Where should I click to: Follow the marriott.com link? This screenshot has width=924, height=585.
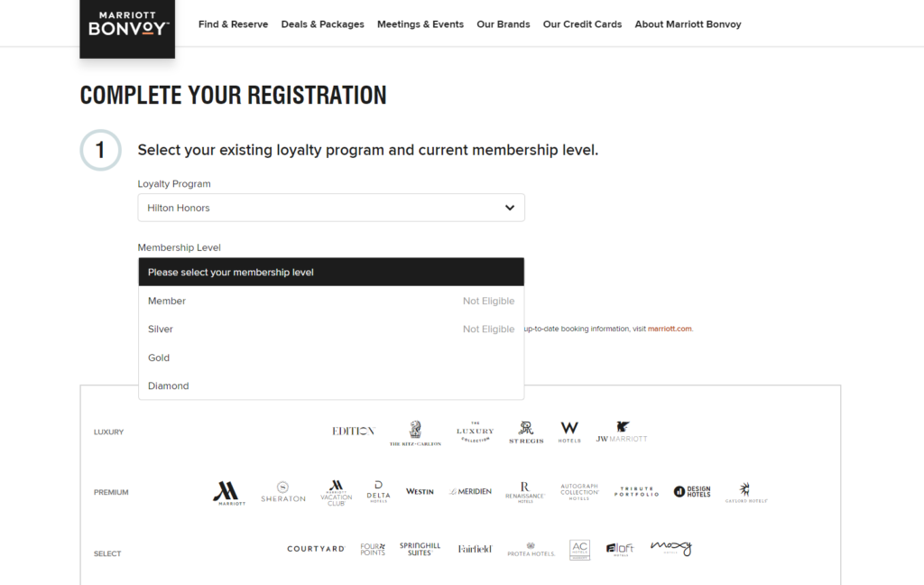click(670, 329)
